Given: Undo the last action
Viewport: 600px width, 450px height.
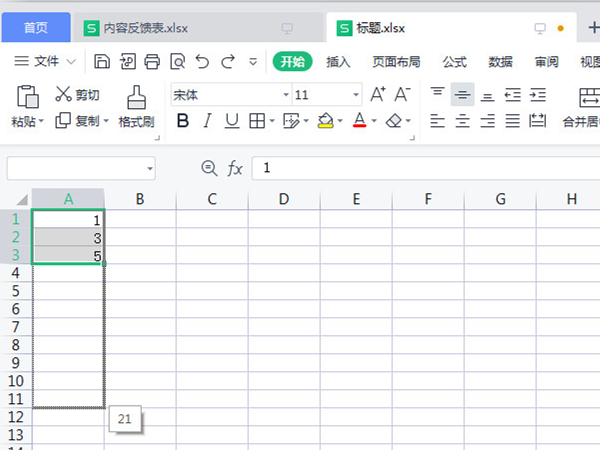Looking at the screenshot, I should pos(203,62).
